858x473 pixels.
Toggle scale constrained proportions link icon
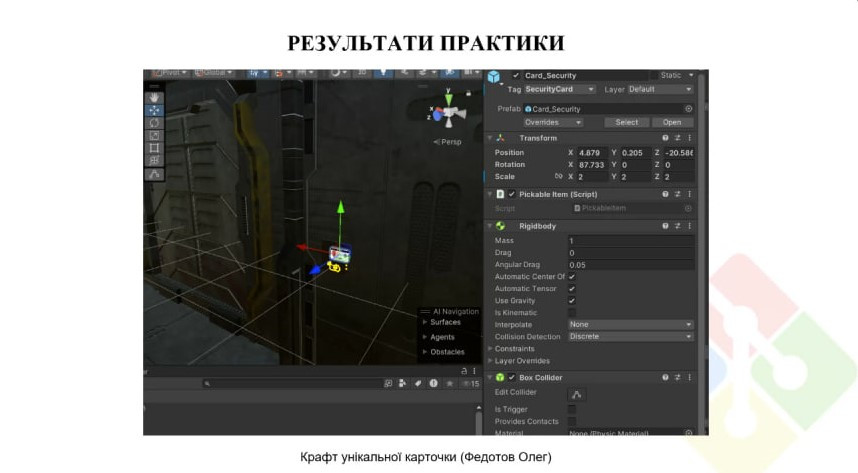point(558,176)
